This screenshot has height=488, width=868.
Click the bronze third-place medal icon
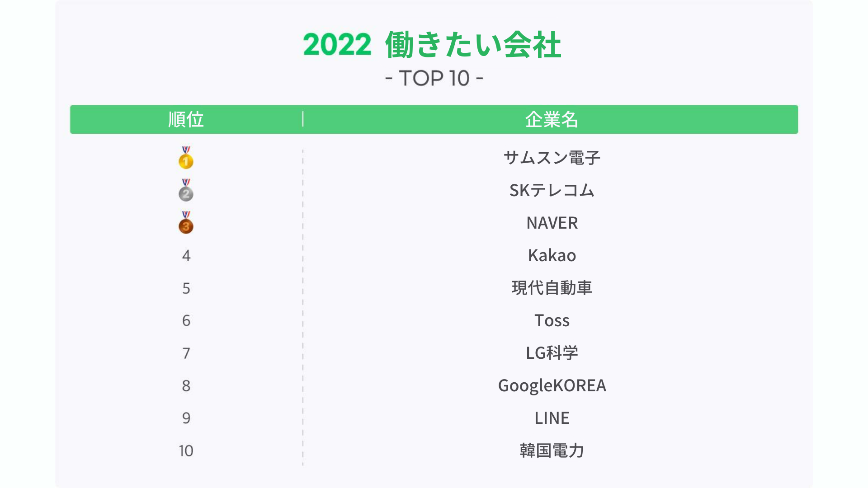coord(186,222)
